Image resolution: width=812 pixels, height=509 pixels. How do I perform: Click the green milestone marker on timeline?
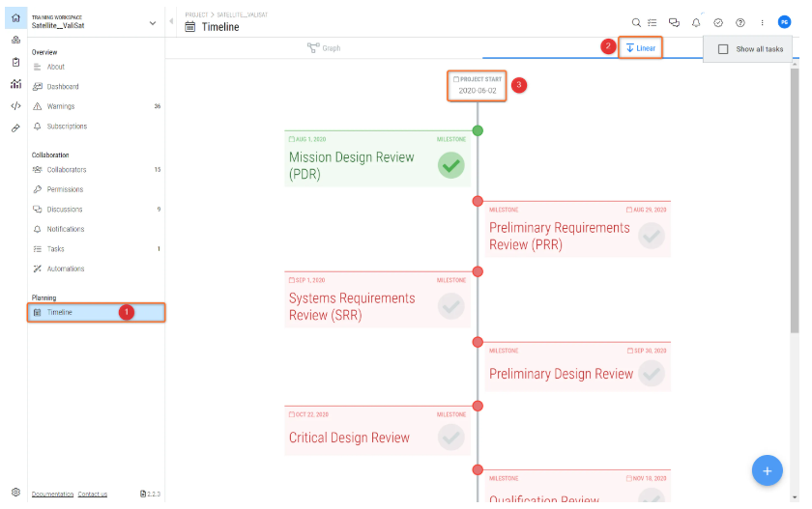point(478,130)
